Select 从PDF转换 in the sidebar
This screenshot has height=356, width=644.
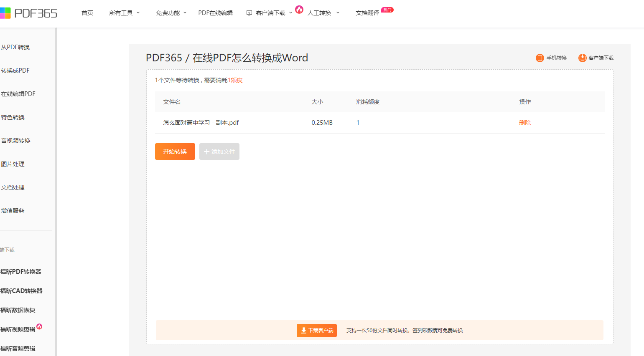click(x=15, y=47)
